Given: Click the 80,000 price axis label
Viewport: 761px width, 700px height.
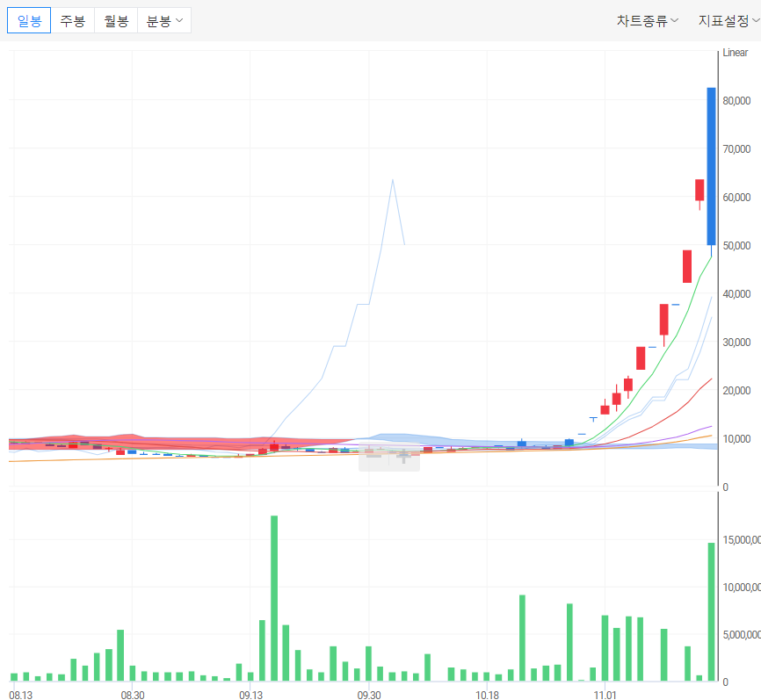Looking at the screenshot, I should 736,100.
